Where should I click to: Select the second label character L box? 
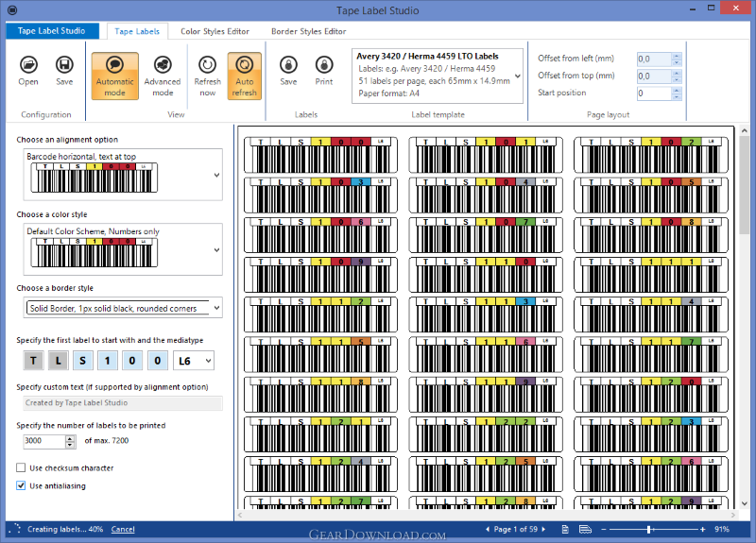[58, 361]
